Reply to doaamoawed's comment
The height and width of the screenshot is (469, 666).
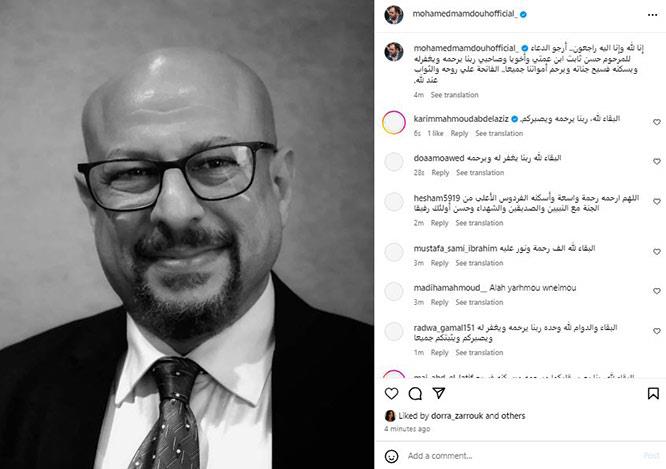click(x=440, y=172)
